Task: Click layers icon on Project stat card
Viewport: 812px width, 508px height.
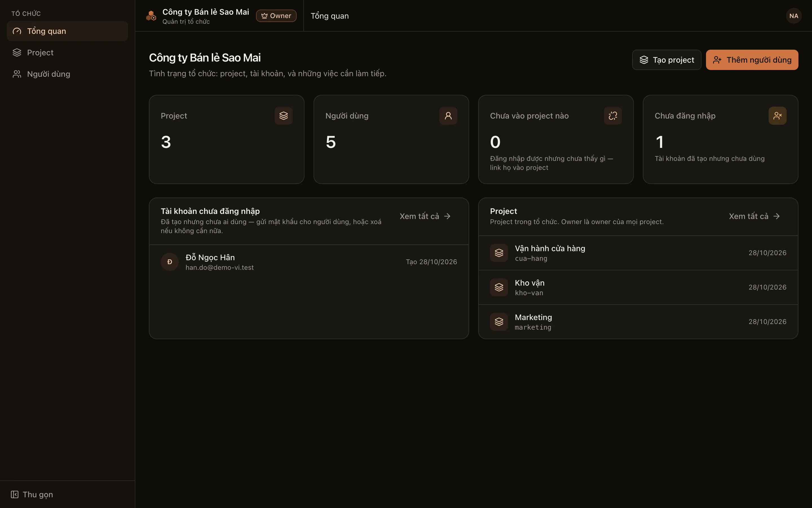Action: (284, 116)
